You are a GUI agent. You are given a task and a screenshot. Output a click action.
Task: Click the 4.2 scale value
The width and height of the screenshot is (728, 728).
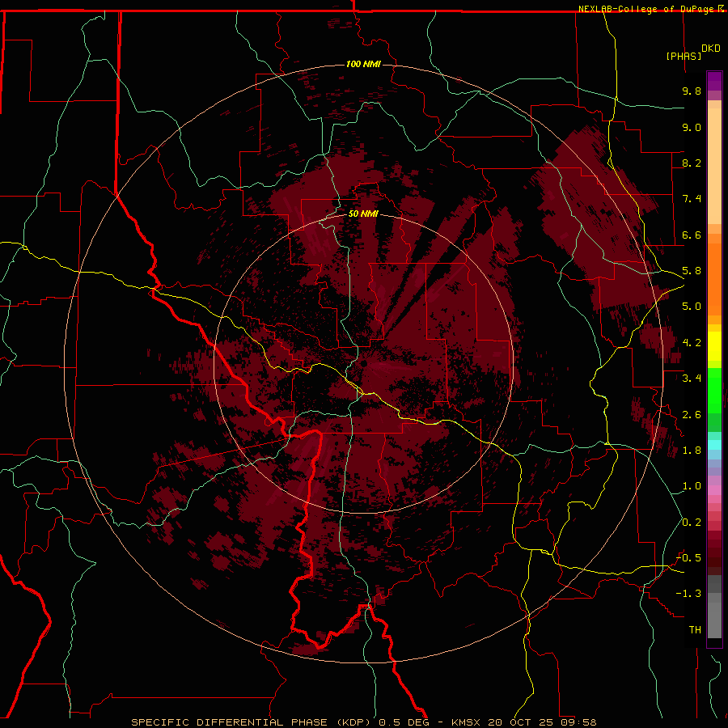[x=692, y=343]
